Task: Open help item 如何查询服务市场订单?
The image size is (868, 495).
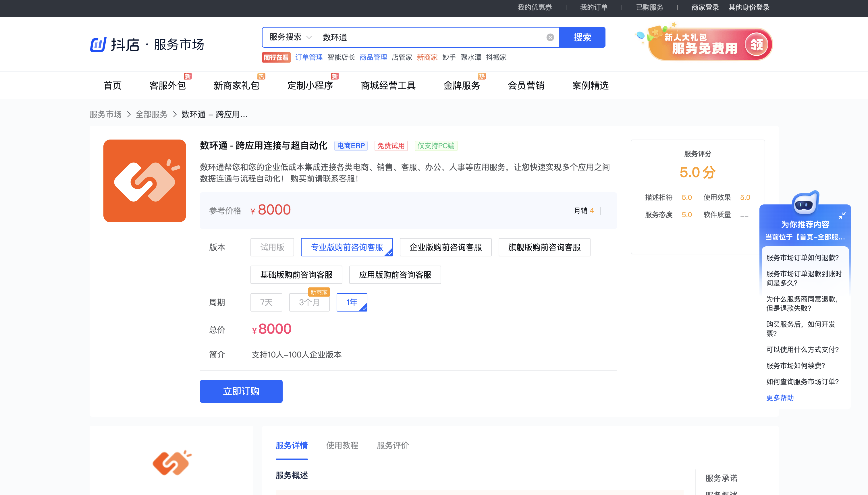Action: pos(803,382)
